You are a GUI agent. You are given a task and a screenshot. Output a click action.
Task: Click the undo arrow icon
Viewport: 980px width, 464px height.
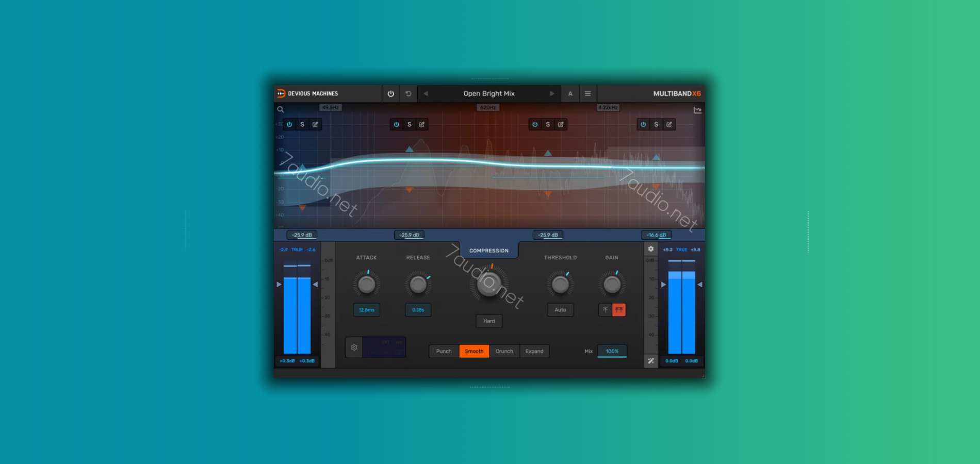pyautogui.click(x=409, y=94)
